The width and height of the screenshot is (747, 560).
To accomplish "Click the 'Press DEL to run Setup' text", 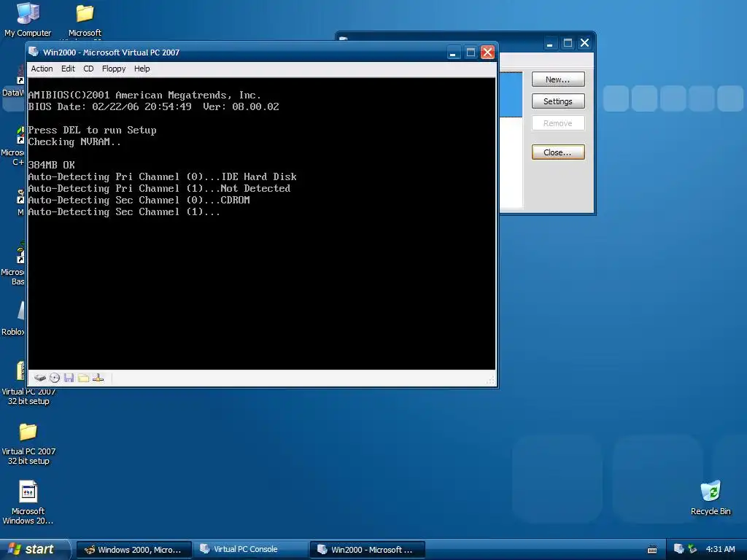I will pyautogui.click(x=92, y=130).
